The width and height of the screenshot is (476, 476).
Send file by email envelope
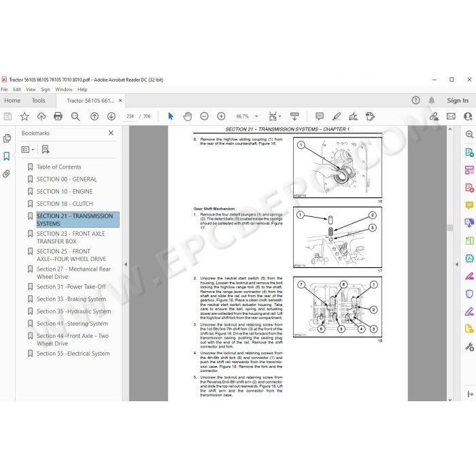pyautogui.click(x=451, y=116)
